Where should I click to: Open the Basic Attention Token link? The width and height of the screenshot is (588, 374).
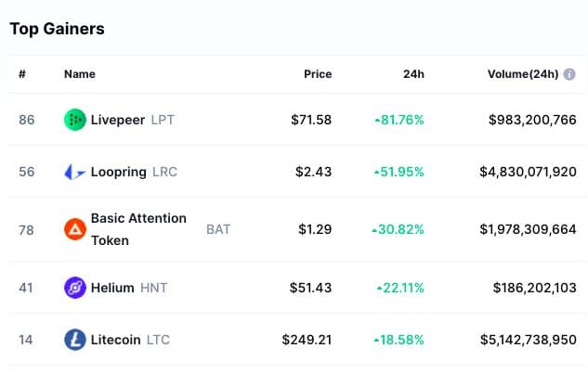tap(138, 228)
